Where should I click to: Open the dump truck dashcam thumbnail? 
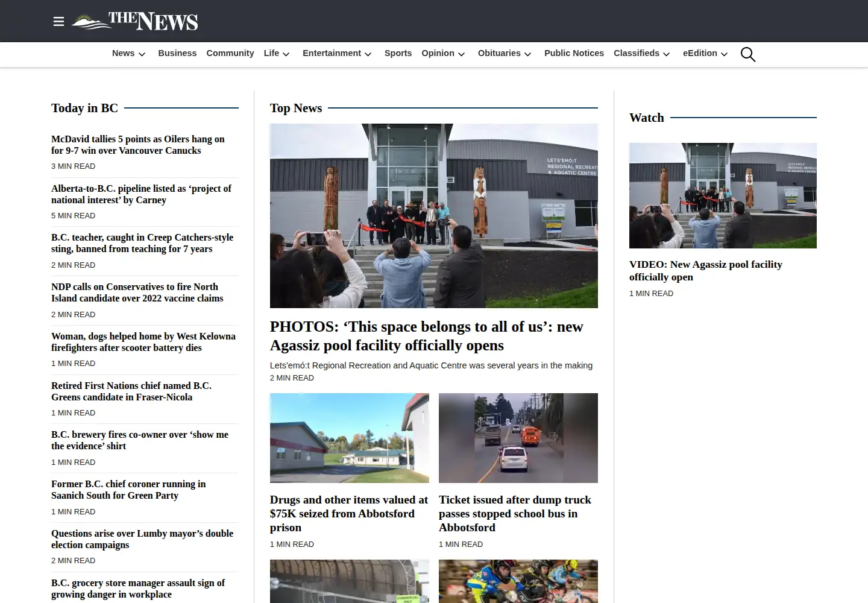pos(518,438)
